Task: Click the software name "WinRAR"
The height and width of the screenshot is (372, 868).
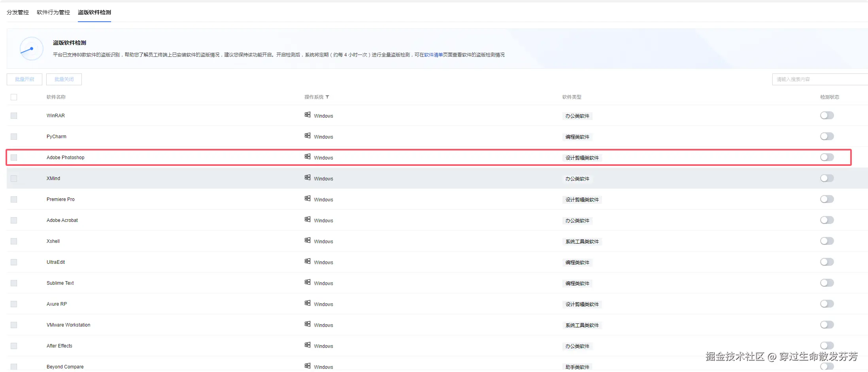Action: (56, 116)
